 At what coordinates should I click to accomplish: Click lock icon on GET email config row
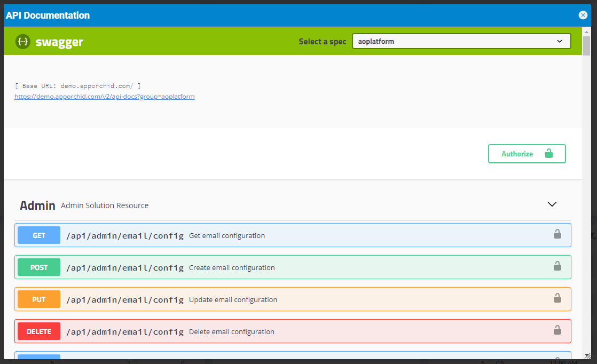click(x=557, y=234)
